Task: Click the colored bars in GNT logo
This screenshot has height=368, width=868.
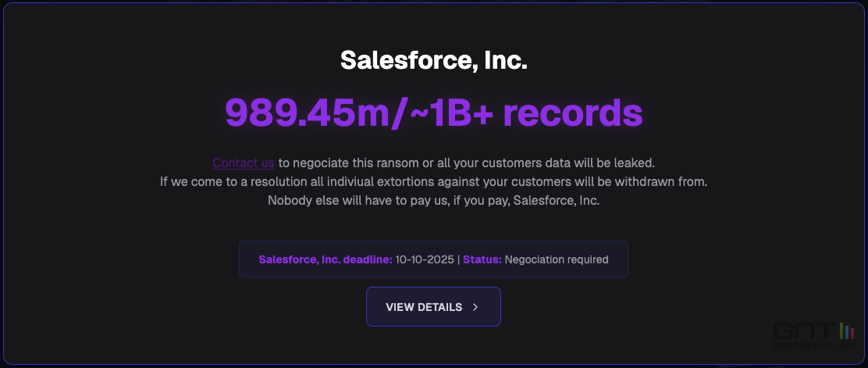Action: coord(846,330)
